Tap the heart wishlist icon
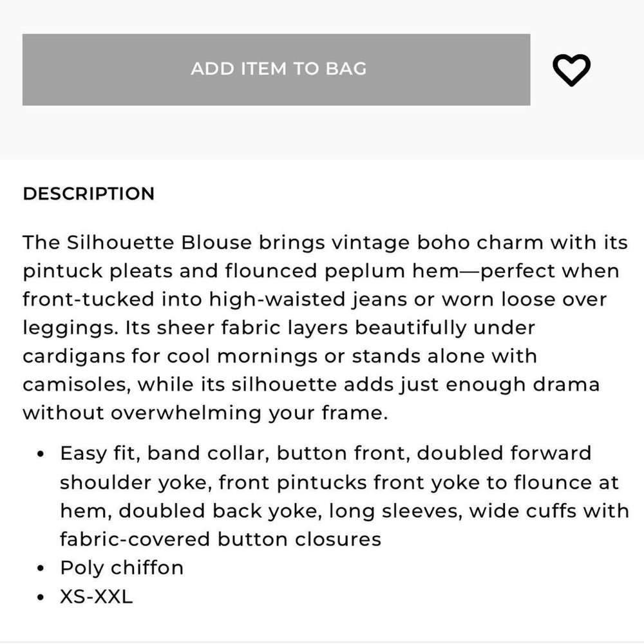The height and width of the screenshot is (644, 644). (572, 70)
